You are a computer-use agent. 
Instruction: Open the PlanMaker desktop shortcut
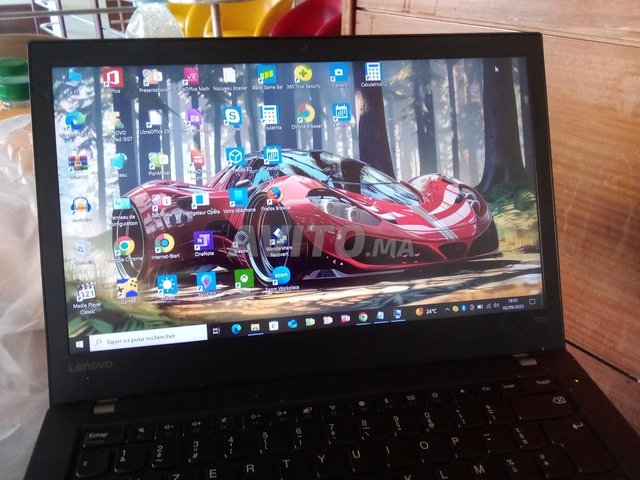tap(158, 164)
